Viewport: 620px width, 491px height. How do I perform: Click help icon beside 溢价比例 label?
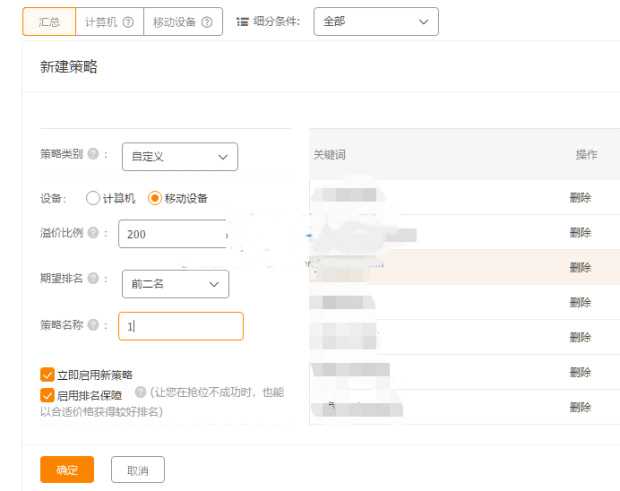tap(93, 233)
